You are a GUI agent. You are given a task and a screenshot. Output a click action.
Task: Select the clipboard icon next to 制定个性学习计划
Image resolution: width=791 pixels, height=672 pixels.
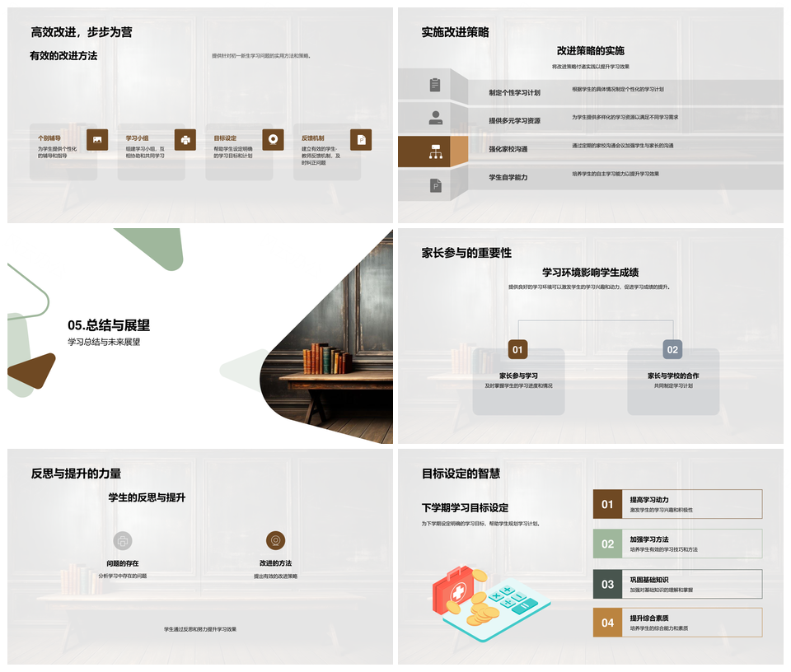[435, 85]
